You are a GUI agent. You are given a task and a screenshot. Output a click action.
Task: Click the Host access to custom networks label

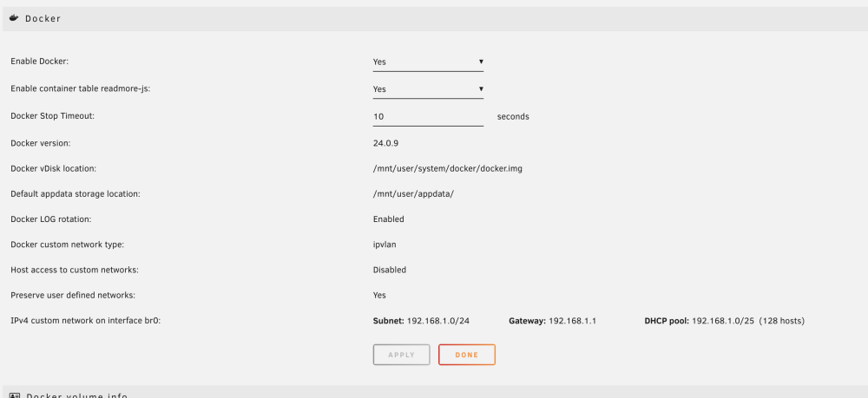75,270
